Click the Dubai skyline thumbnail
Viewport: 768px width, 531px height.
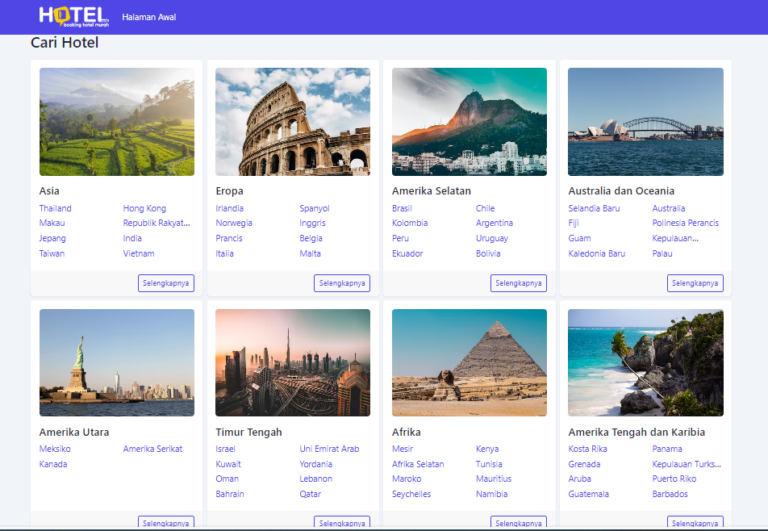pyautogui.click(x=292, y=362)
